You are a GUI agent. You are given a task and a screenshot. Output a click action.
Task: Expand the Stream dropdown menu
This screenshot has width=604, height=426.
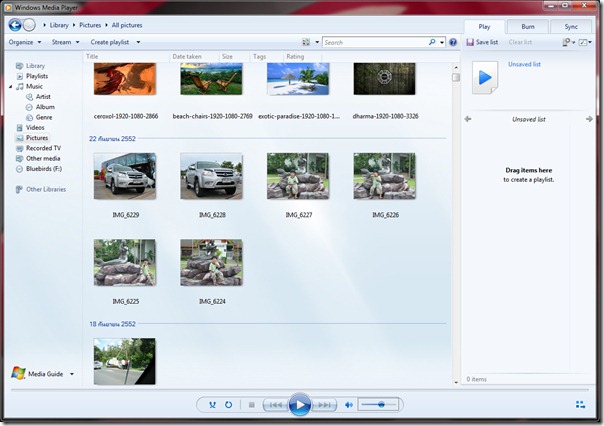(65, 43)
